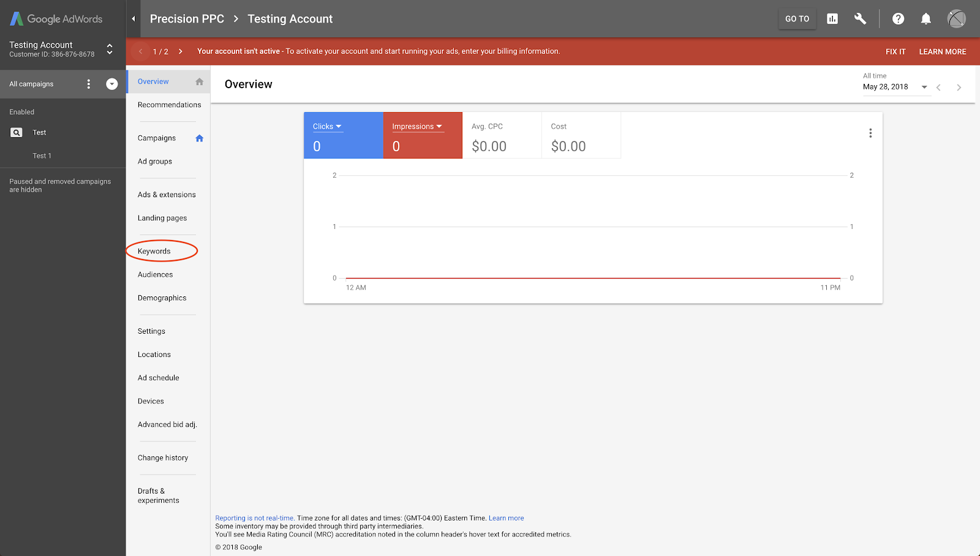Open Advanced bid adj. page
Screen dimensions: 980x556
168,424
